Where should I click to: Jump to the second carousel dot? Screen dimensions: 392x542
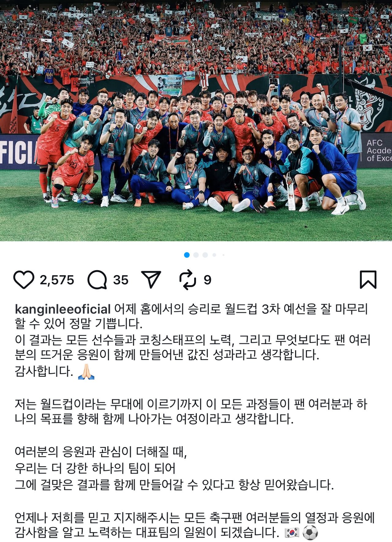click(196, 255)
